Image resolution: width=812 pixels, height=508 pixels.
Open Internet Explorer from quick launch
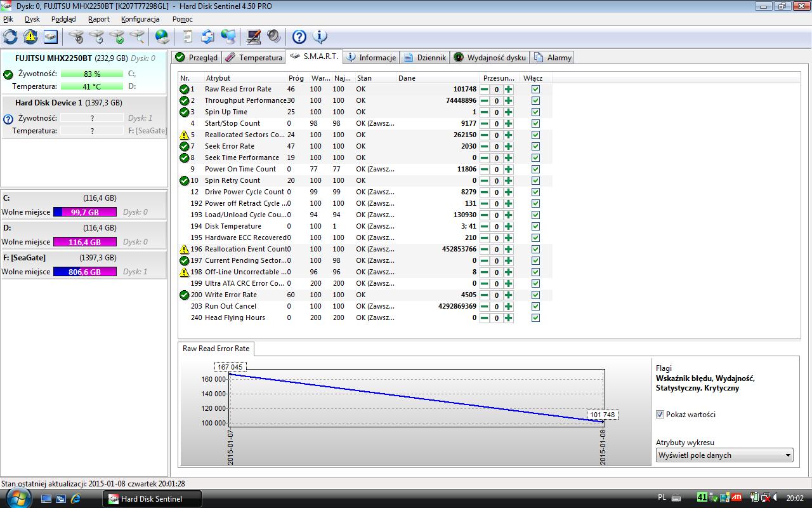point(76,499)
